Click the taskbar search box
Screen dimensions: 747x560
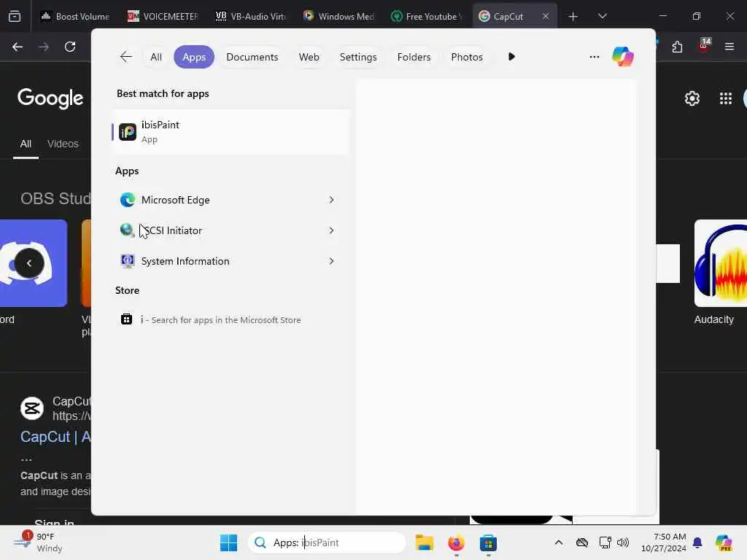326,542
